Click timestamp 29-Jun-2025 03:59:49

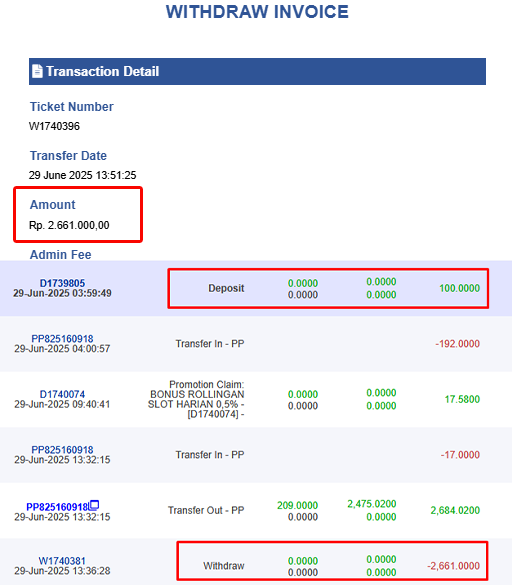(x=62, y=293)
